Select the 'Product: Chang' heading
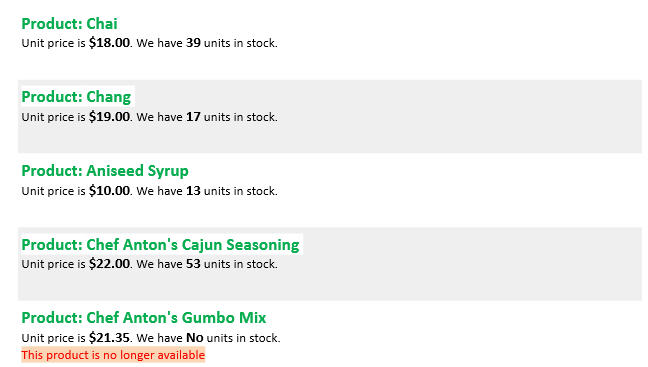The image size is (648, 367). [76, 97]
